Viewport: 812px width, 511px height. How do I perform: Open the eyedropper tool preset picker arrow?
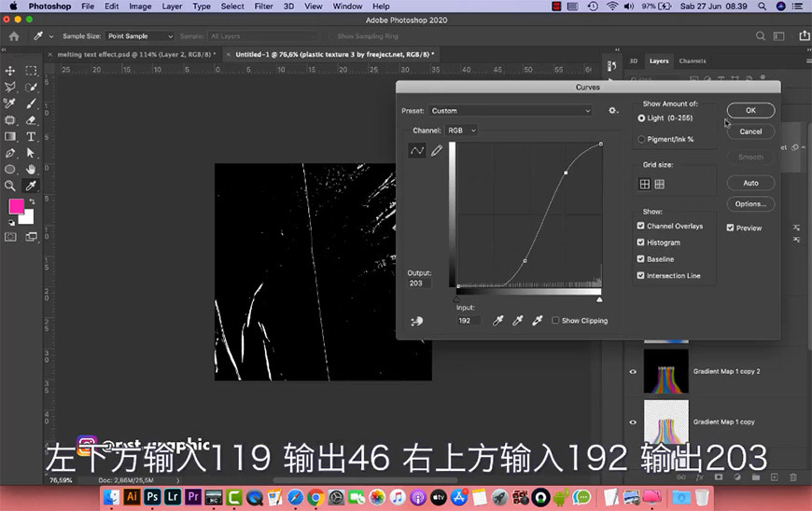(x=50, y=36)
